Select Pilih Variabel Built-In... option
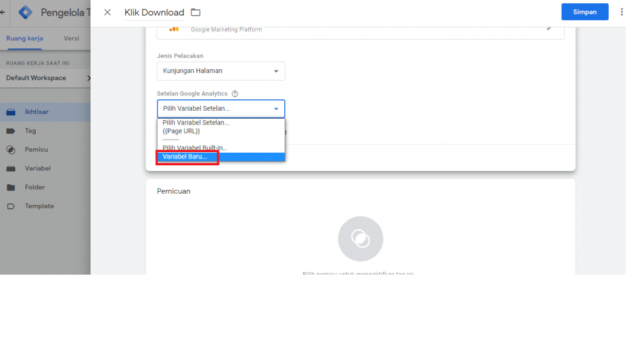The width and height of the screenshot is (644, 342). tap(194, 148)
